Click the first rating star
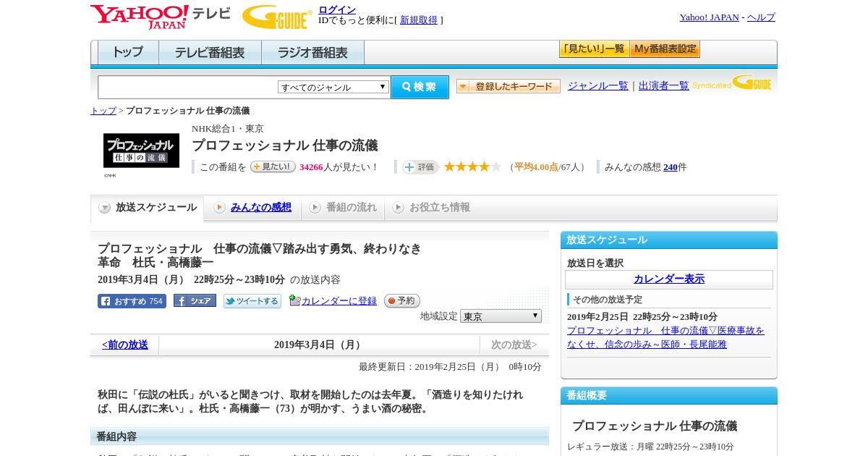This screenshot has width=868, height=456. pyautogui.click(x=449, y=166)
